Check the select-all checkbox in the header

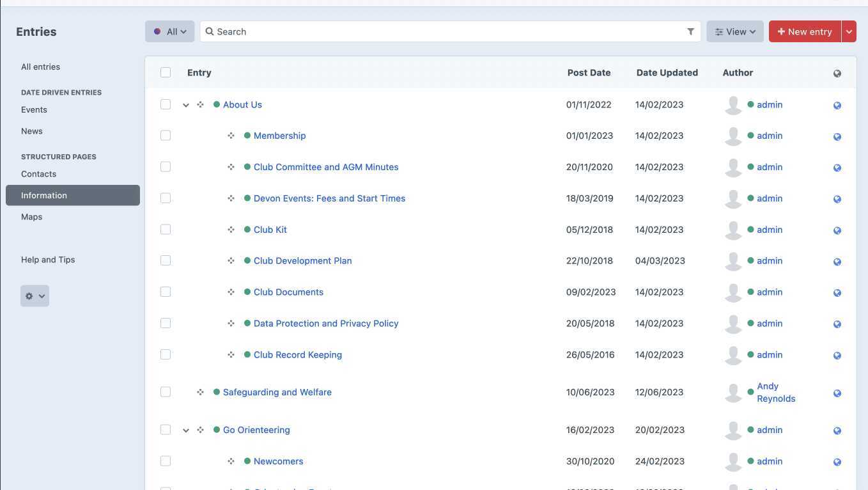point(166,72)
